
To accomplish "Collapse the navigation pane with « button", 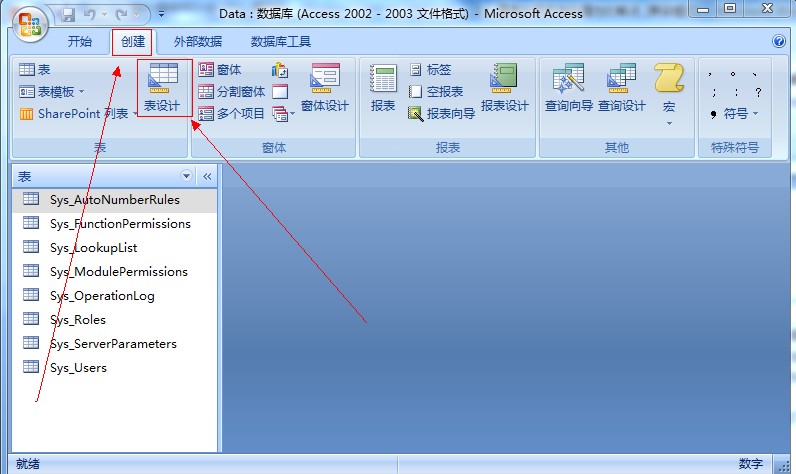I will click(x=207, y=176).
